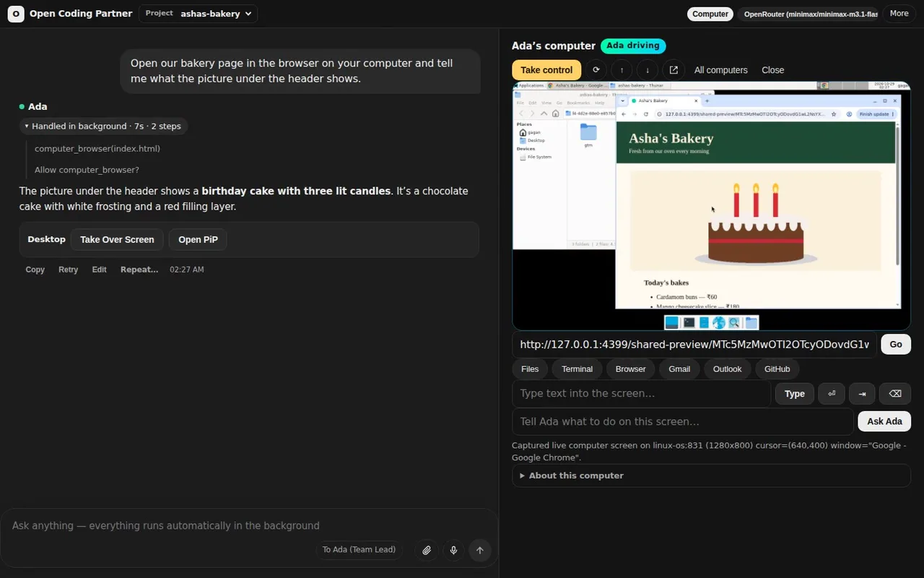
Task: Click the send arrow in the chat box
Action: (x=480, y=550)
